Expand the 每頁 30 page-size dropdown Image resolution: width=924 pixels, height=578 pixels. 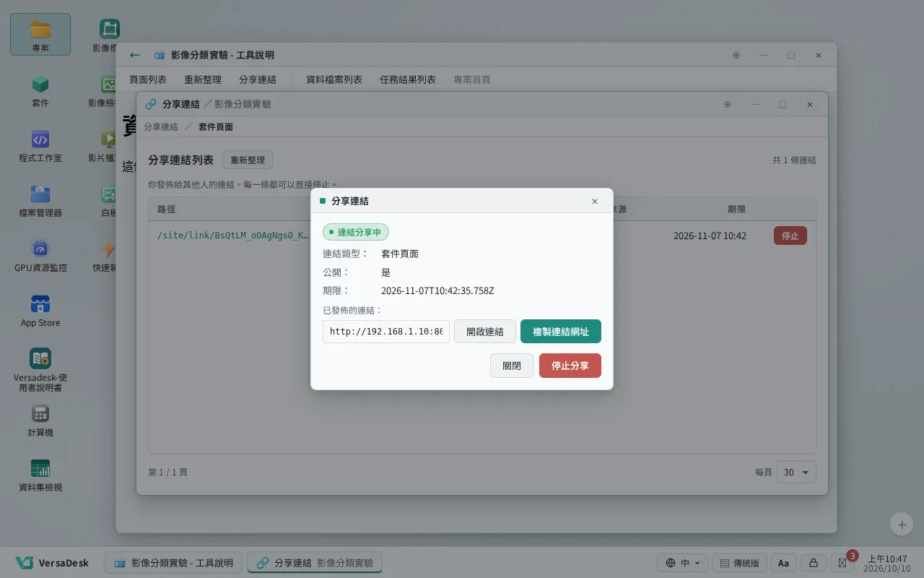796,472
